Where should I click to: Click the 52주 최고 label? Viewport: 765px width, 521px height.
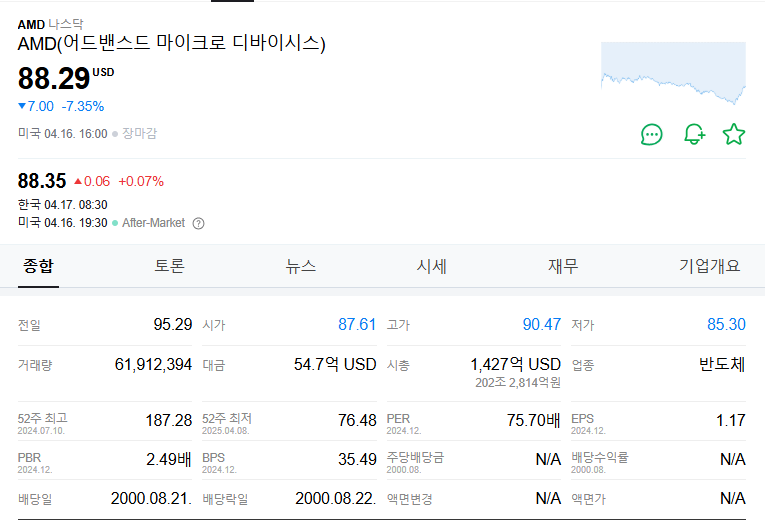click(42, 419)
